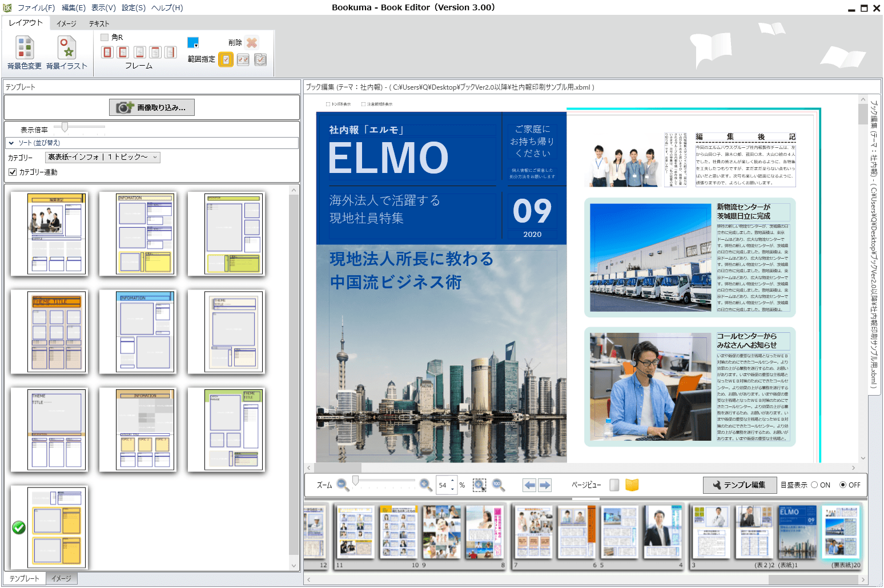Select the single-page 範囲指定 range icon

226,59
